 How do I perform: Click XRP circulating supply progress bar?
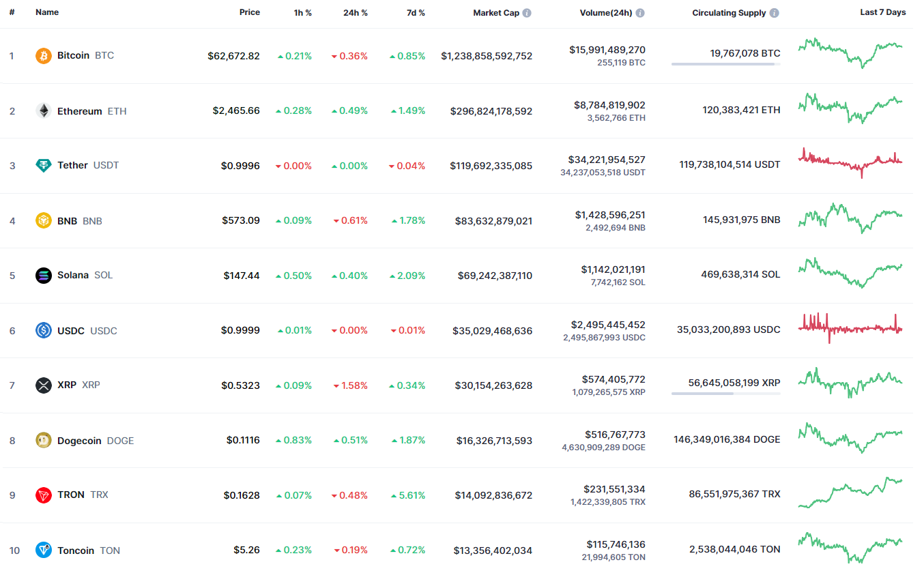click(726, 394)
